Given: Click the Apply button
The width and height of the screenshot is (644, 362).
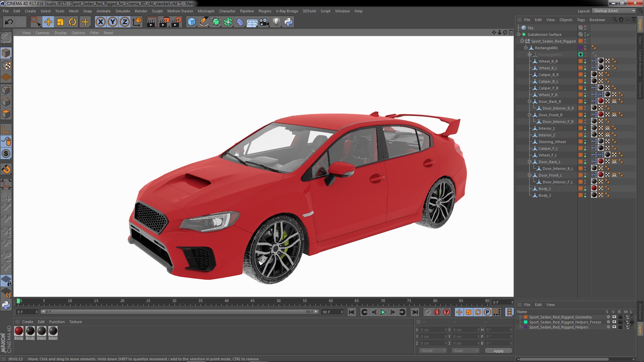Looking at the screenshot, I should tap(498, 351).
